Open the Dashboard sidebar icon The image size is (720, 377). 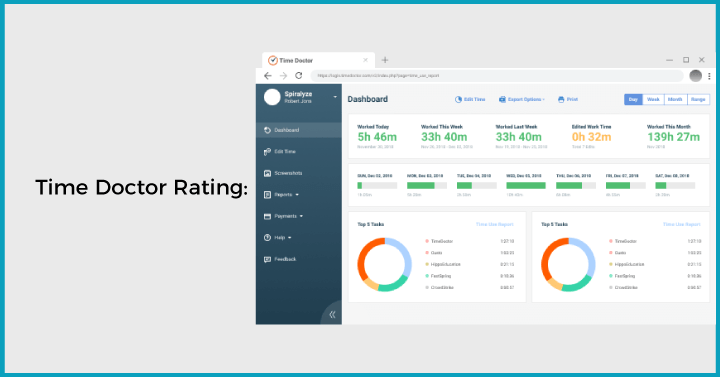267,130
